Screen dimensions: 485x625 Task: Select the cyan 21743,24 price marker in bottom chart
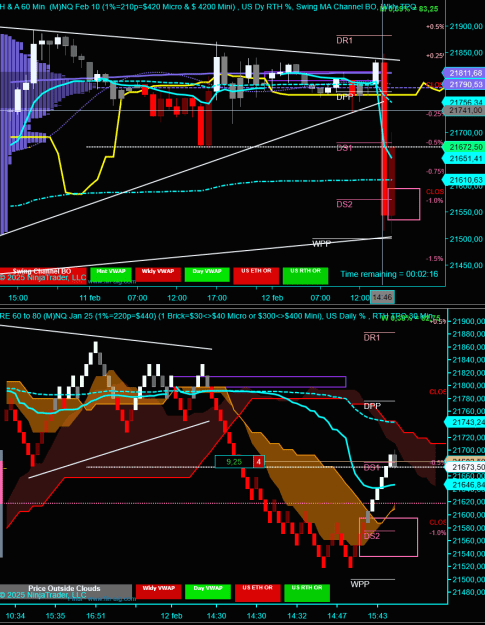[x=465, y=422]
